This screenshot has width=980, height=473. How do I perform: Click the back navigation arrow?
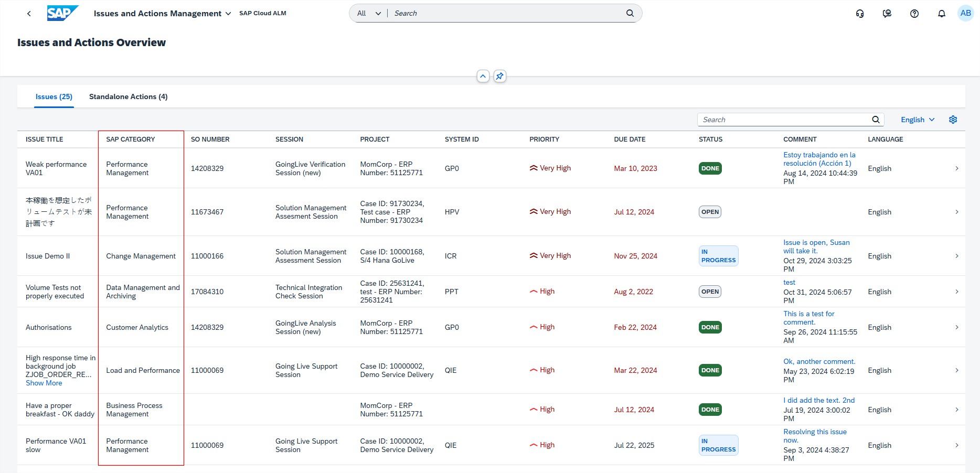[x=29, y=14]
